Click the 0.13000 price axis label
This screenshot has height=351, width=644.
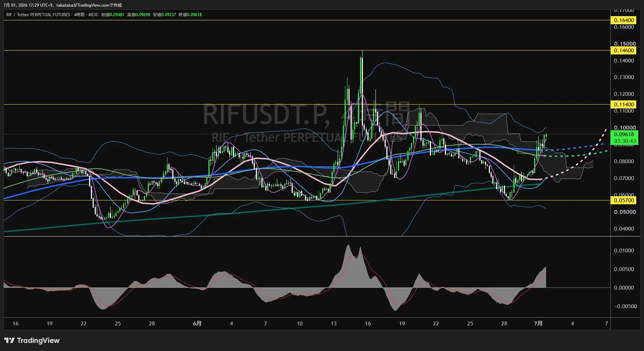coord(624,77)
